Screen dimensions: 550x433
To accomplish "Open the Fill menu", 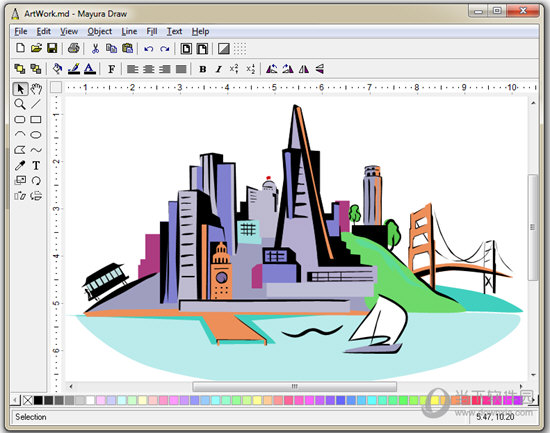I will tap(152, 32).
